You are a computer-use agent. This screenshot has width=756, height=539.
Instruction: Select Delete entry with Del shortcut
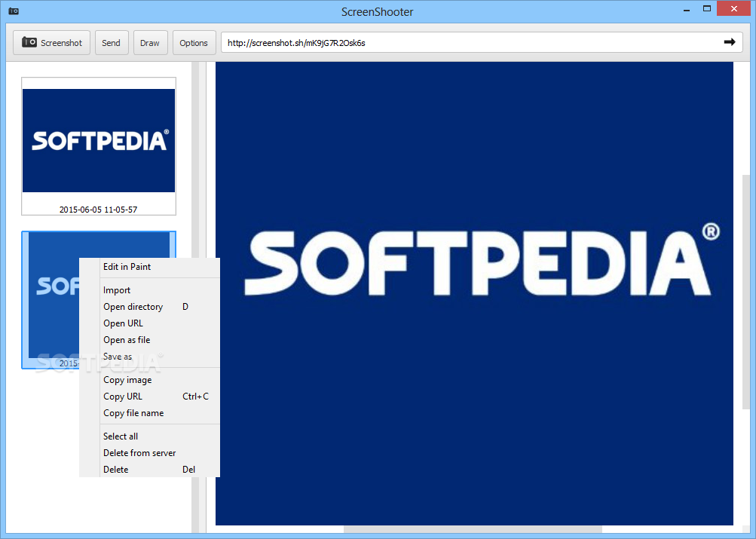click(x=149, y=470)
